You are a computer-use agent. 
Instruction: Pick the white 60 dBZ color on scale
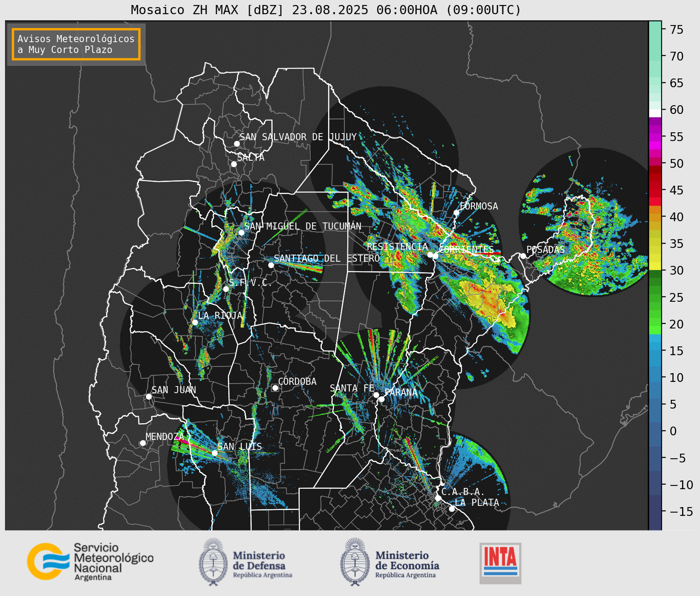pos(655,113)
